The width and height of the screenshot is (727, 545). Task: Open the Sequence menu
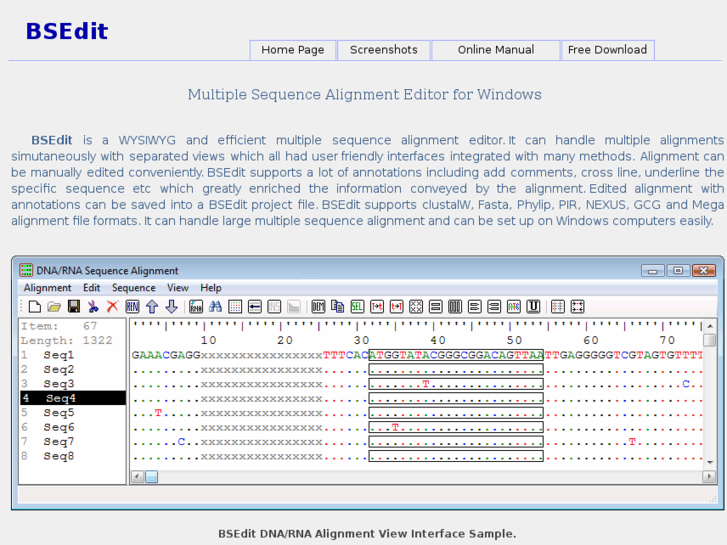134,288
